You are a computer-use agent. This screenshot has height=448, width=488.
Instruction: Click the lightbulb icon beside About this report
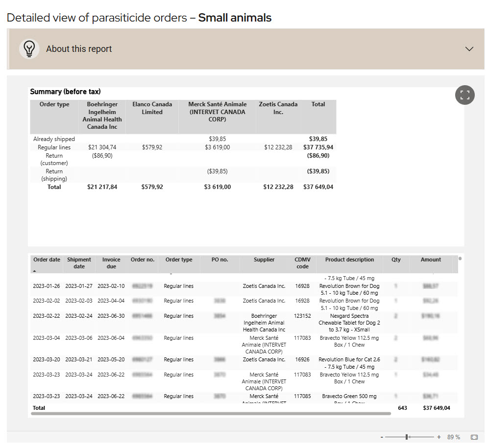click(x=29, y=49)
